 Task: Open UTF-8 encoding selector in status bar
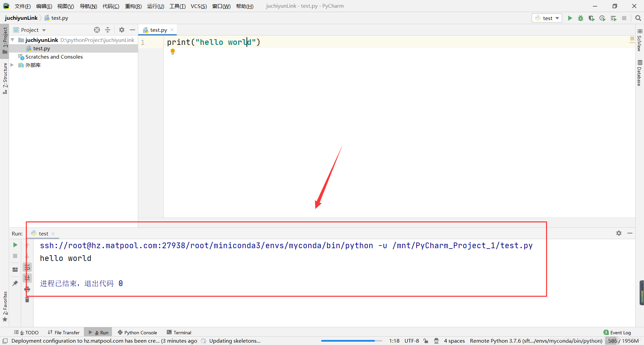(x=412, y=341)
